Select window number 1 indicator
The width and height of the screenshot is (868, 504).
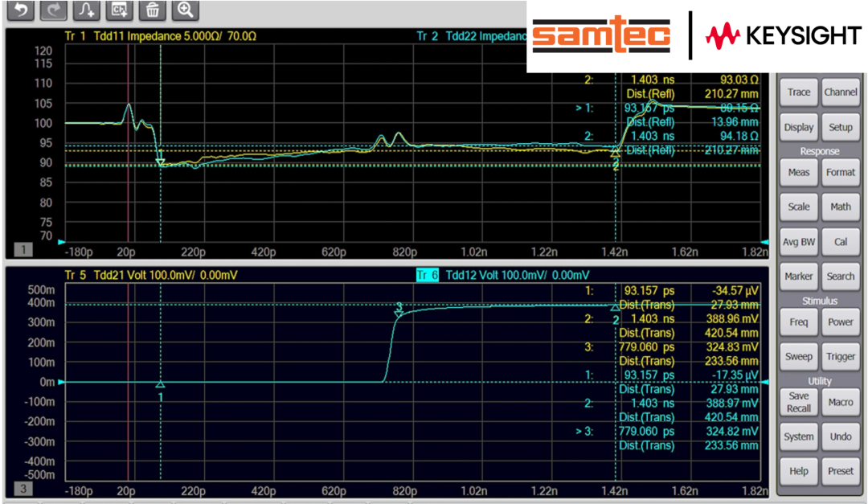[23, 250]
